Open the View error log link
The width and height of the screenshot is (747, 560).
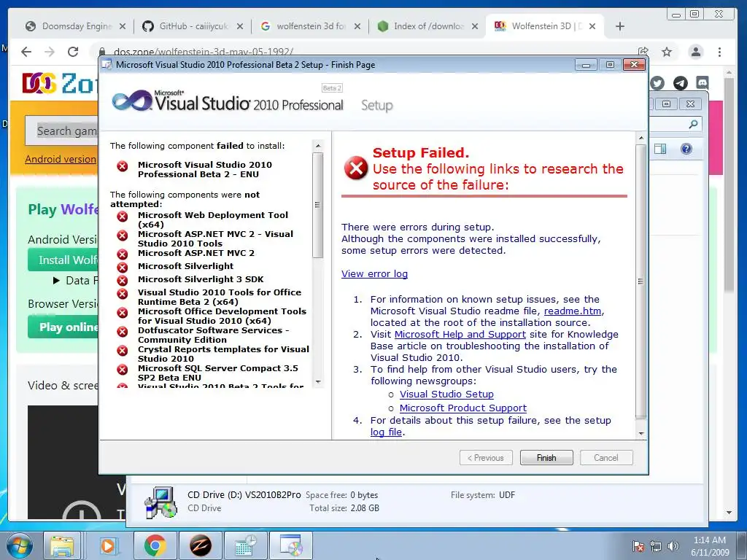point(374,274)
